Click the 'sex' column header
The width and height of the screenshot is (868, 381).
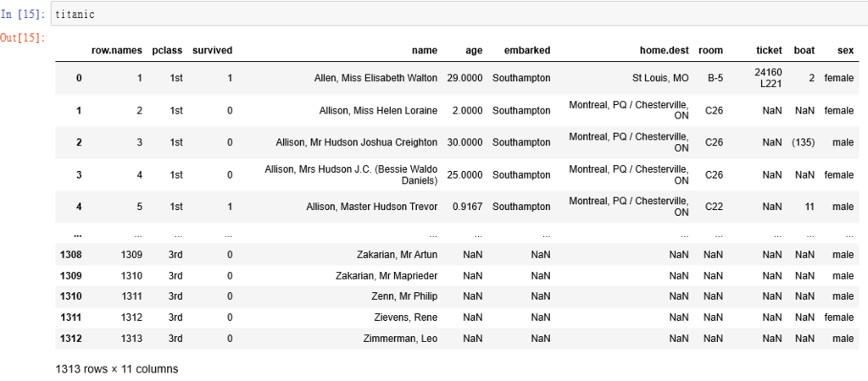point(845,50)
